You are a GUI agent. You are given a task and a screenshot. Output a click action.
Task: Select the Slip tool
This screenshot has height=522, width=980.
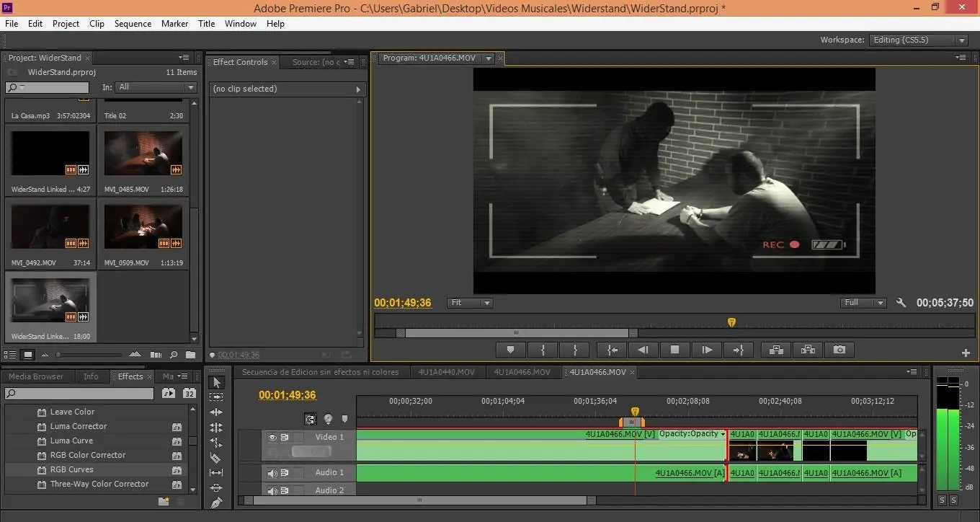click(217, 473)
